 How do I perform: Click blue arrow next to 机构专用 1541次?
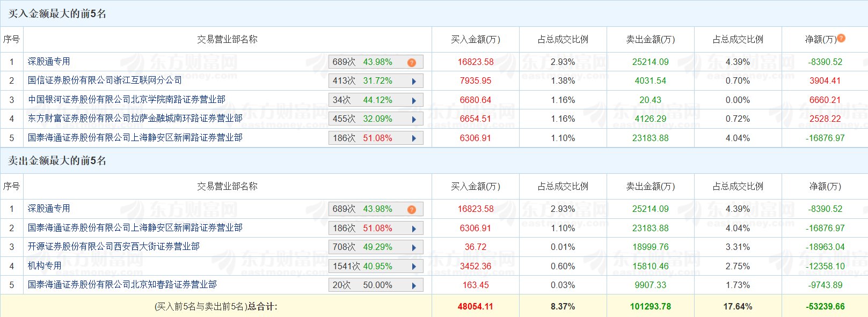(414, 267)
